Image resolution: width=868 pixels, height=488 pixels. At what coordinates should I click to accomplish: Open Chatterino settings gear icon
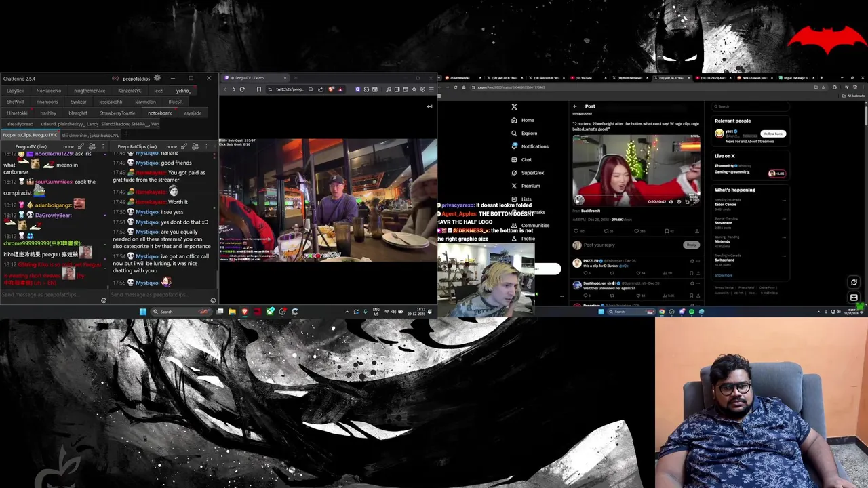point(157,79)
